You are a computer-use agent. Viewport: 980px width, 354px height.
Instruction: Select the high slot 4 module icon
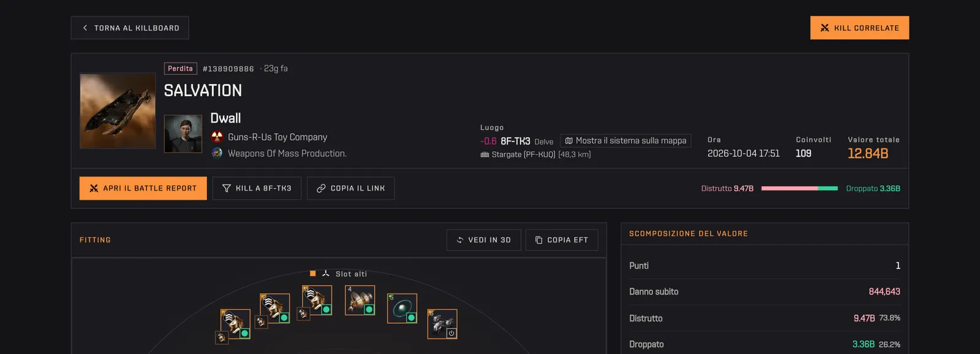pyautogui.click(x=360, y=300)
